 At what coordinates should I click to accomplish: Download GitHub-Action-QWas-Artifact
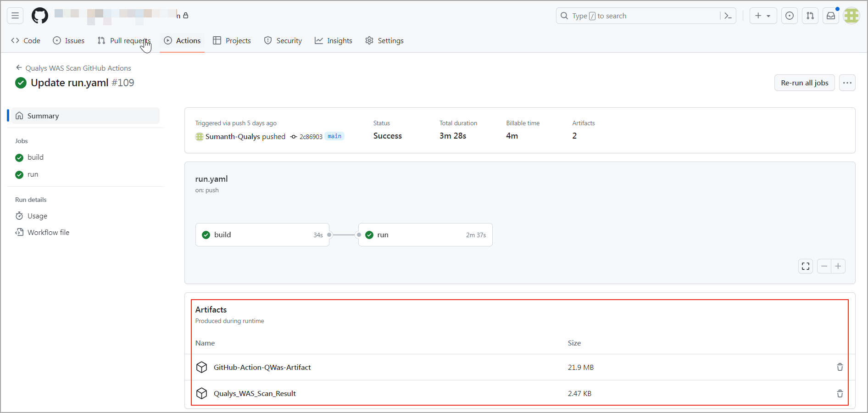point(262,367)
